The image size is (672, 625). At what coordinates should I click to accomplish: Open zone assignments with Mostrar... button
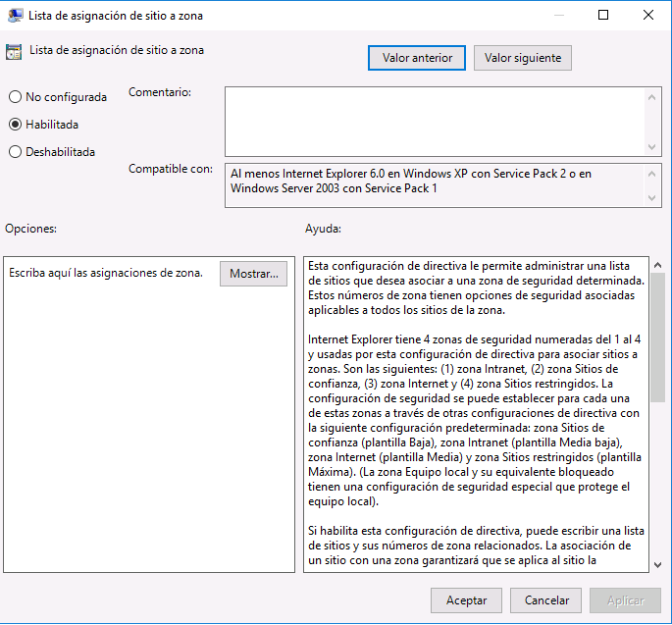[x=254, y=273]
